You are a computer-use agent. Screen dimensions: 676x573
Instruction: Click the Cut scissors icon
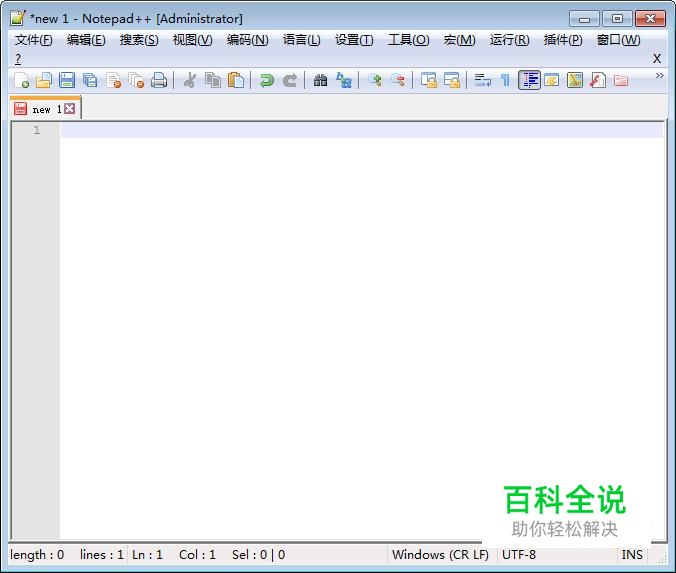(190, 81)
